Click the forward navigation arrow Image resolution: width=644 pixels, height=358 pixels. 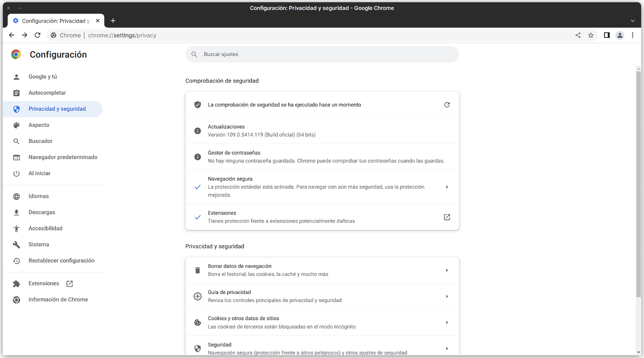(25, 35)
